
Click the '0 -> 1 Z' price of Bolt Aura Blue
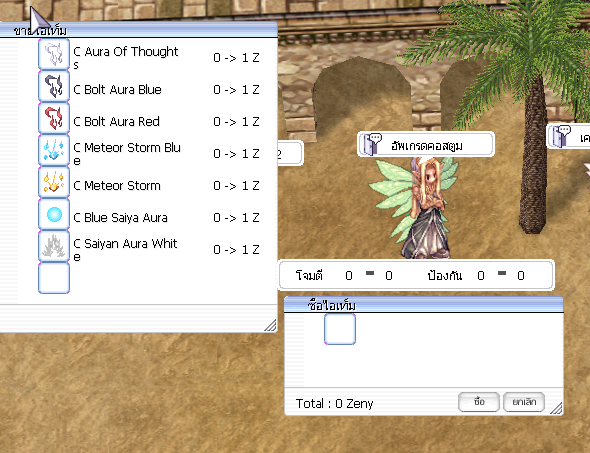[236, 90]
